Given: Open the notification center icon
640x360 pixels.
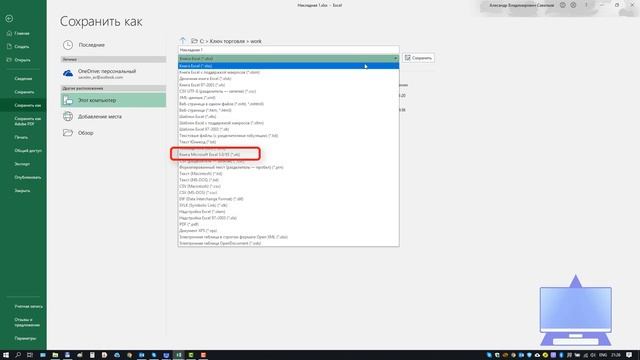Looking at the screenshot, I should (629, 355).
